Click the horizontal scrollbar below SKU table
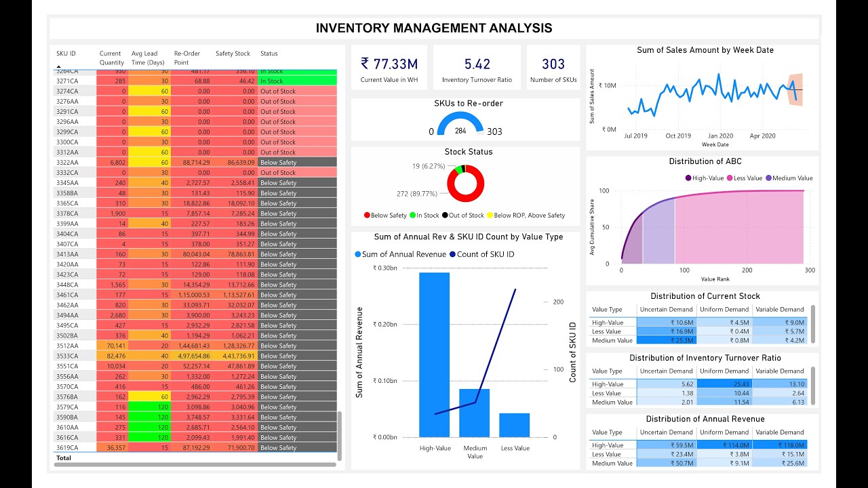The width and height of the screenshot is (868, 488). click(195, 464)
